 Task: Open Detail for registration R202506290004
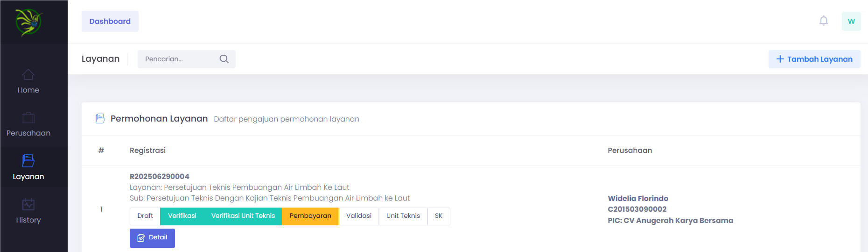(152, 238)
